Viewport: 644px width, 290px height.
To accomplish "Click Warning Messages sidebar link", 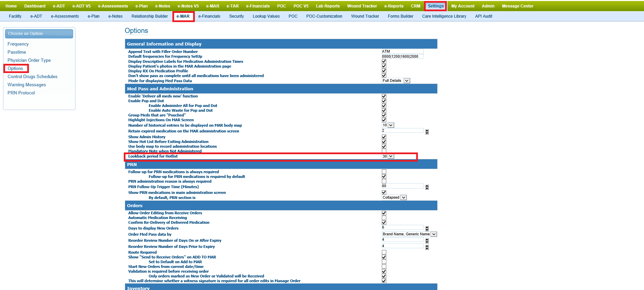I will pos(27,85).
